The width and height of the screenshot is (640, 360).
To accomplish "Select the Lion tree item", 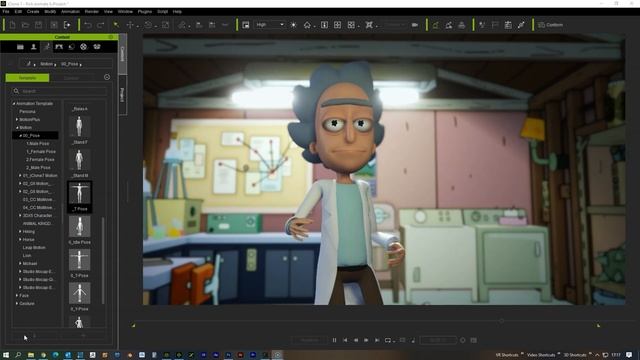I will click(x=27, y=256).
